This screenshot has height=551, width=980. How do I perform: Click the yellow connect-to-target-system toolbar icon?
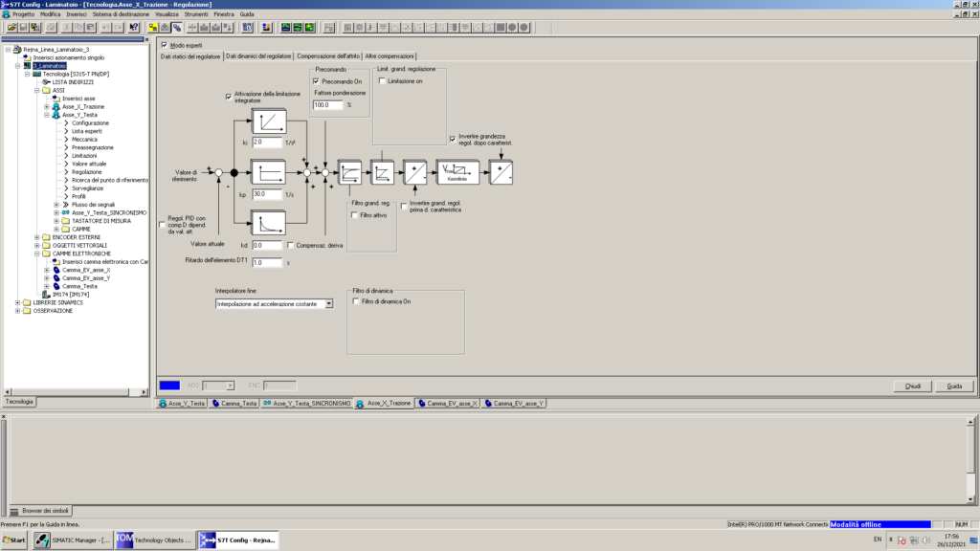pyautogui.click(x=153, y=28)
